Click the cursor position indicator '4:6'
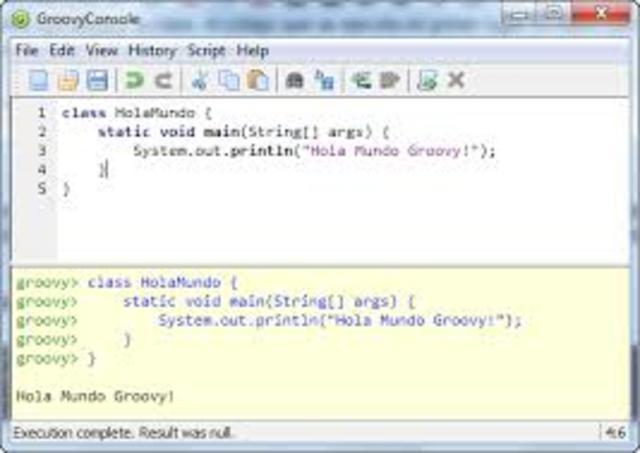Screen dimensions: 640x453 tap(616, 432)
